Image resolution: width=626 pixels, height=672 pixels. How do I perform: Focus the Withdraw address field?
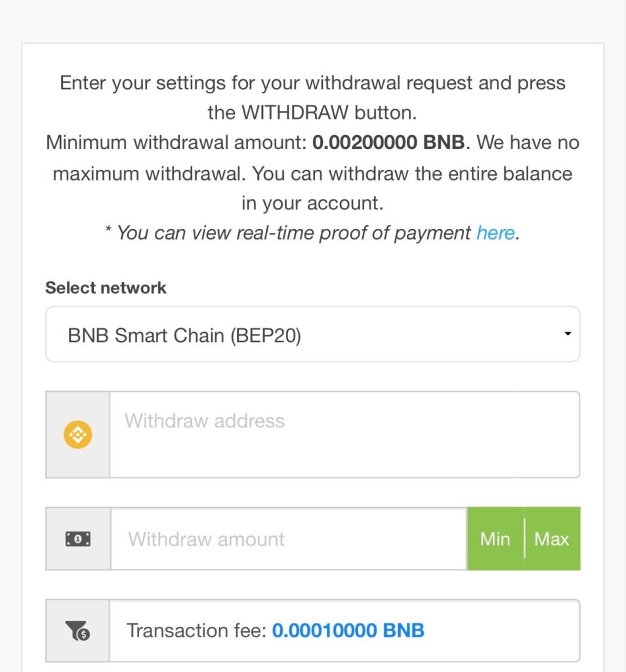(x=344, y=434)
